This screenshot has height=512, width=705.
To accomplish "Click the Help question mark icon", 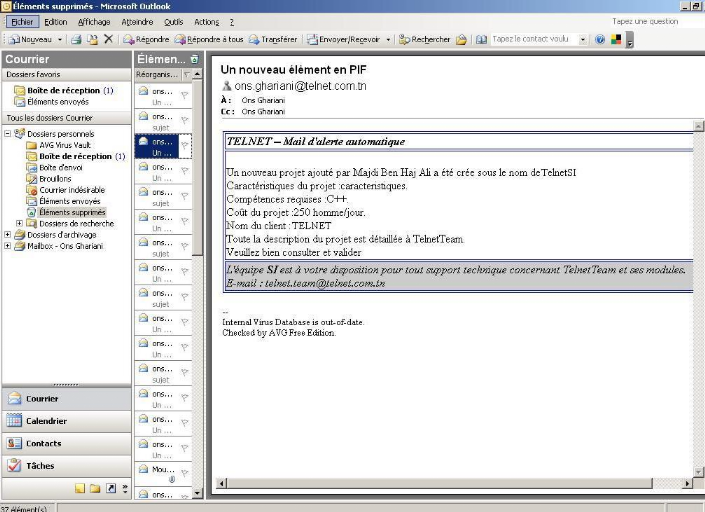I will (600, 40).
